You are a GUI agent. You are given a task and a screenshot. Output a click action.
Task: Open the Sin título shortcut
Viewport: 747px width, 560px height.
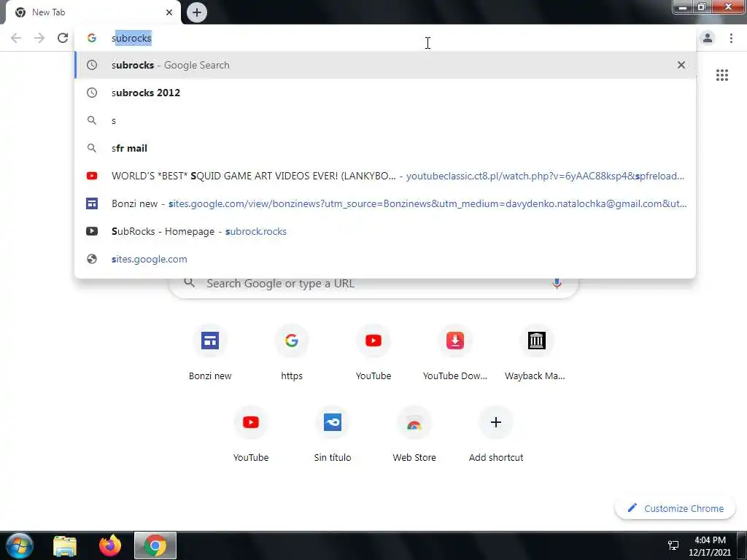pos(333,435)
